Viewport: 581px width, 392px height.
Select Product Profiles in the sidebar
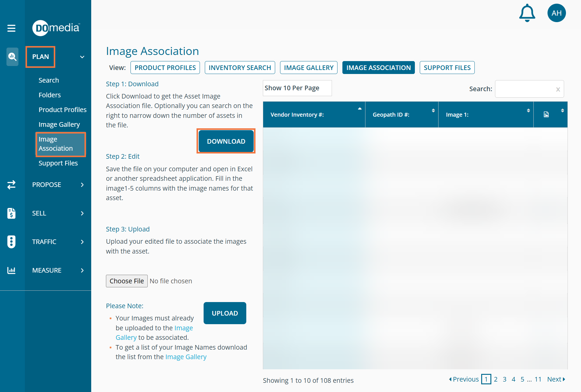click(x=62, y=110)
